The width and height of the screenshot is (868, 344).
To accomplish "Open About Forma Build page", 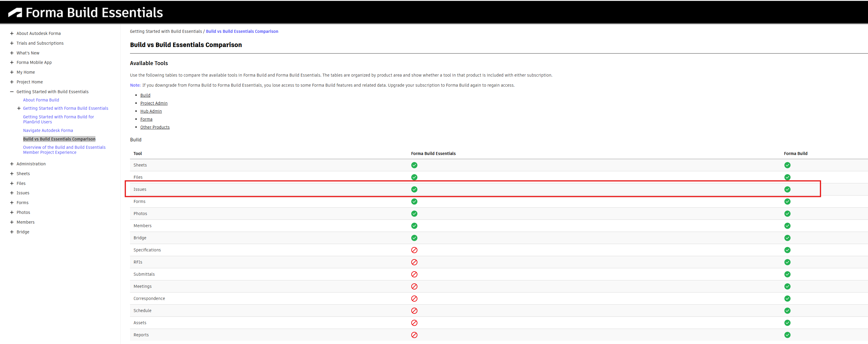I will pyautogui.click(x=41, y=100).
